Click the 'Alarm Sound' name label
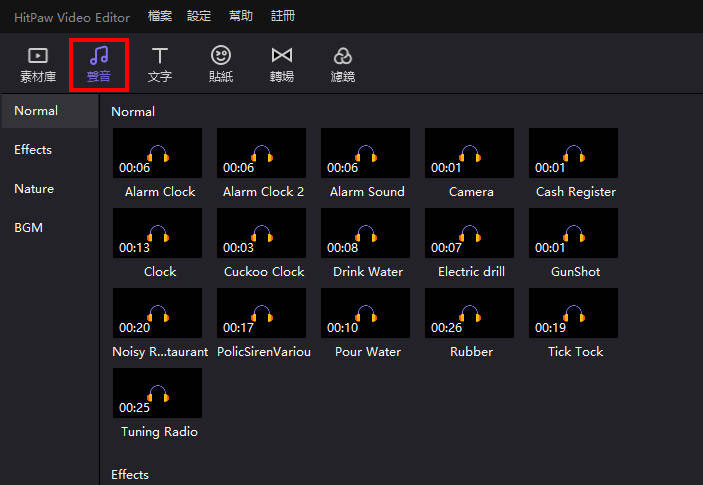Viewport: 703px width, 485px height. coord(367,192)
